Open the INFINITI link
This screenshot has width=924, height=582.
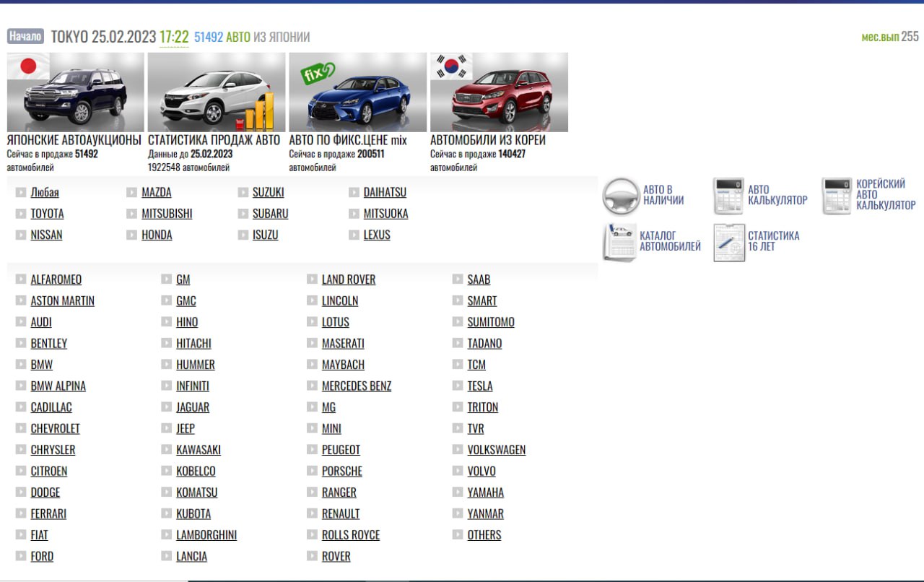pos(193,386)
